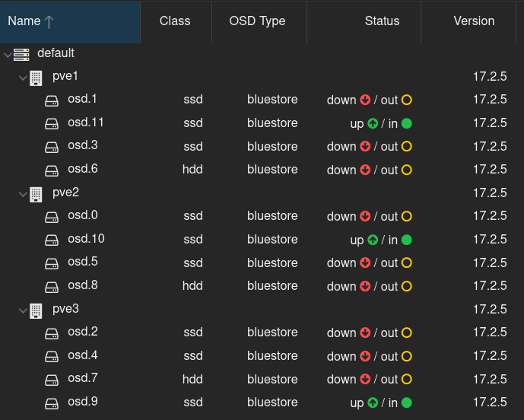Click the drive icon beside osd.1
524x420 pixels.
(x=52, y=100)
